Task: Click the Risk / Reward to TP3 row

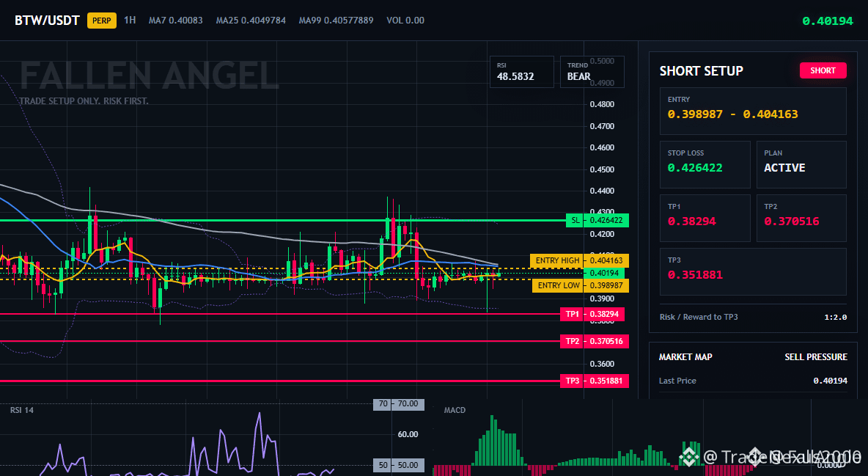Action: 753,317
